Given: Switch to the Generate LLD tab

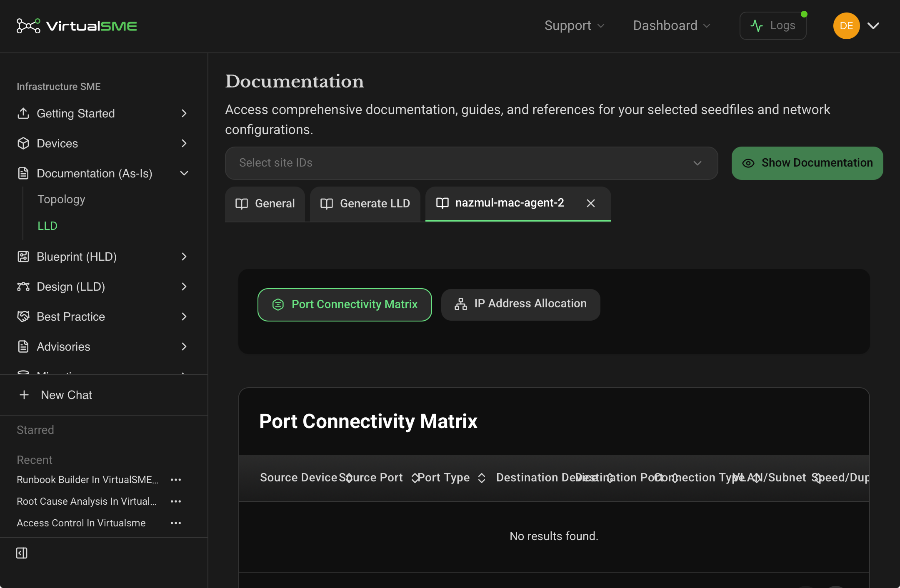Looking at the screenshot, I should tap(365, 204).
